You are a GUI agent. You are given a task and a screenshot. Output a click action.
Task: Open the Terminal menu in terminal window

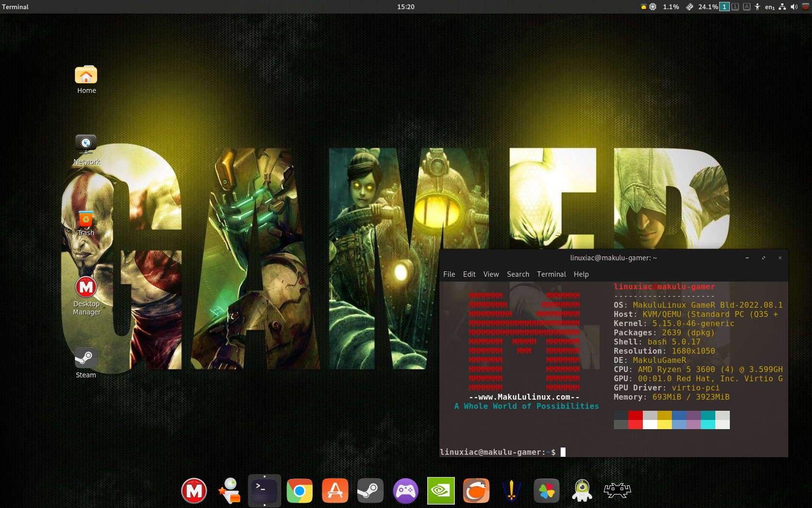click(551, 274)
